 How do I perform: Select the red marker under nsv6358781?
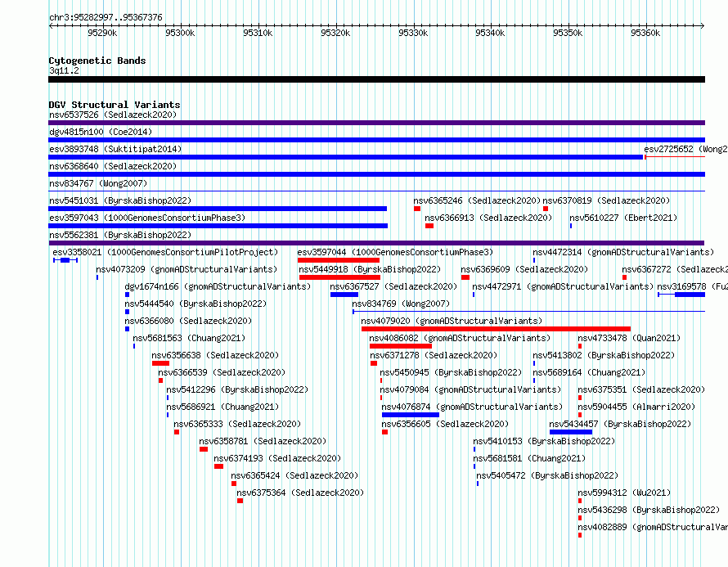pos(204,449)
